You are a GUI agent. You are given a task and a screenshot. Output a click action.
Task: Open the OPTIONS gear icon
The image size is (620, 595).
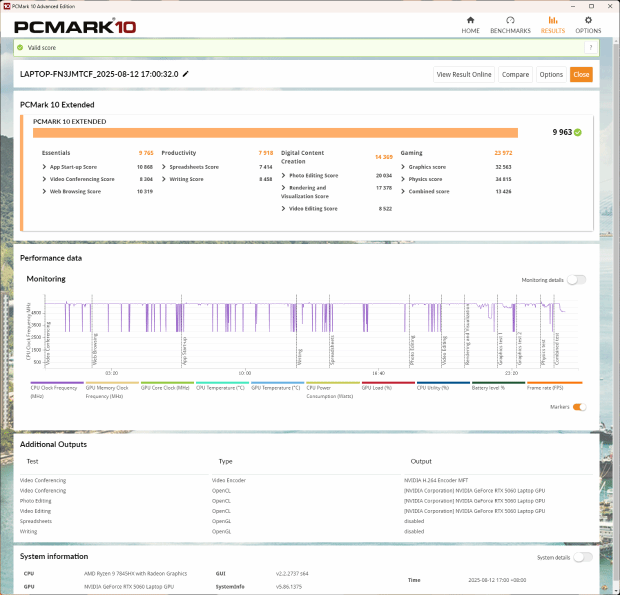click(x=588, y=24)
